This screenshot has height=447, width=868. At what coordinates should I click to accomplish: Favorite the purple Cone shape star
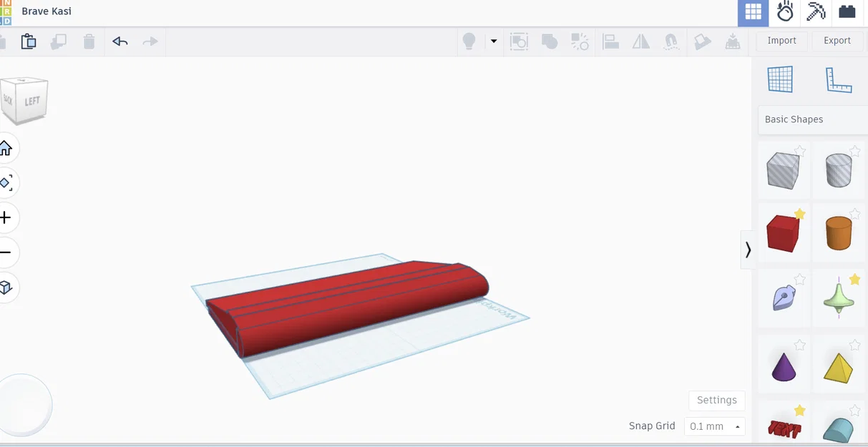pos(800,345)
